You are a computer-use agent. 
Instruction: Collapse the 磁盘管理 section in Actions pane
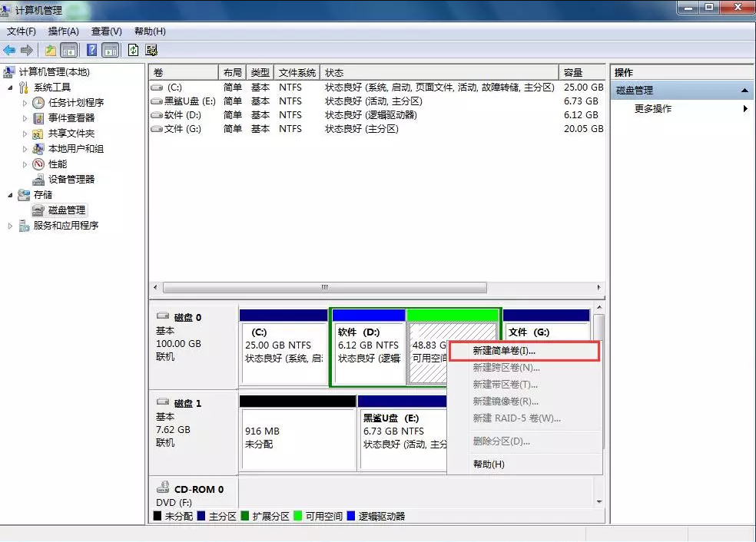click(x=745, y=90)
